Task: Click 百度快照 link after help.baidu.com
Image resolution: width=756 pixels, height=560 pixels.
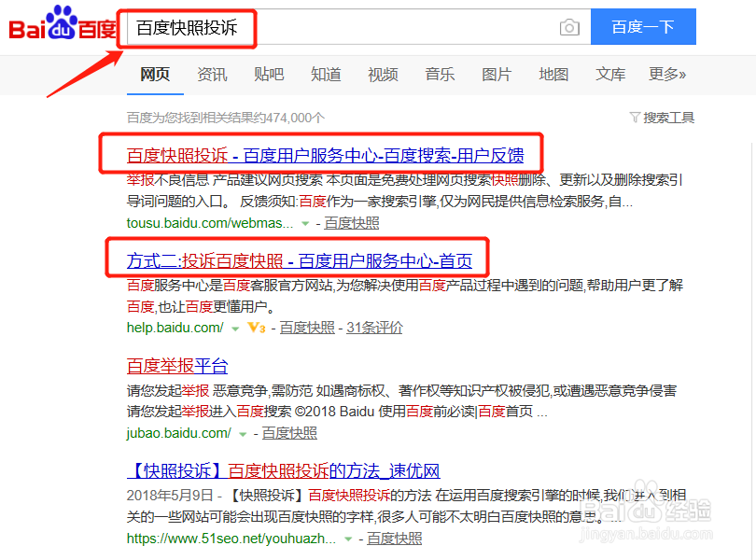Action: pos(307,328)
